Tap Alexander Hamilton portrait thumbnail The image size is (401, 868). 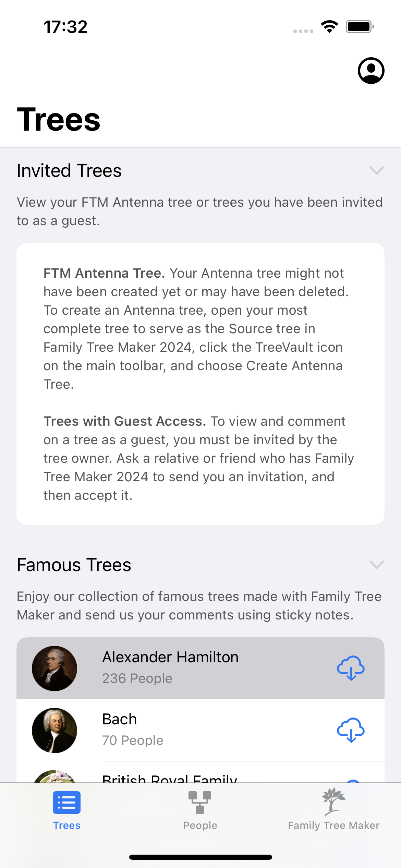pyautogui.click(x=54, y=668)
